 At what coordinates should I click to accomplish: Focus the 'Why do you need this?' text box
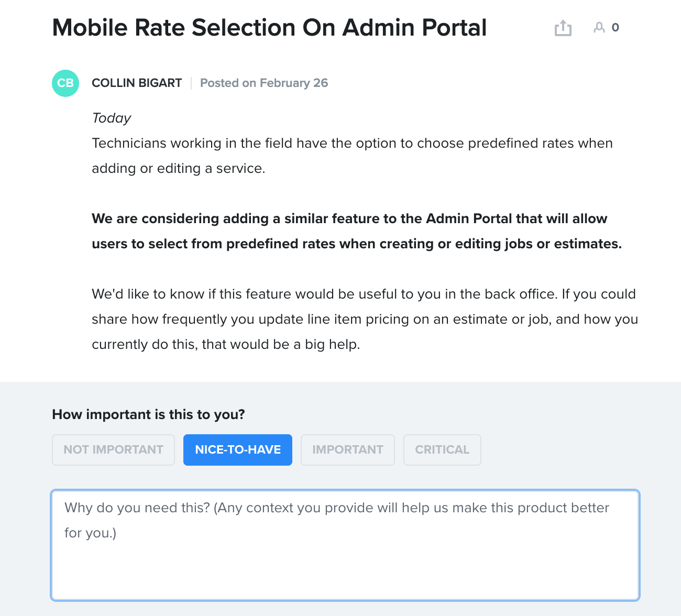pyautogui.click(x=345, y=545)
